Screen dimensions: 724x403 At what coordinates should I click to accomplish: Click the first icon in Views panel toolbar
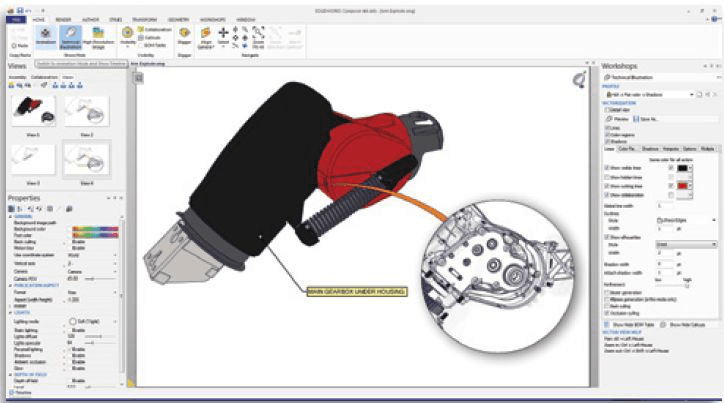pyautogui.click(x=12, y=85)
